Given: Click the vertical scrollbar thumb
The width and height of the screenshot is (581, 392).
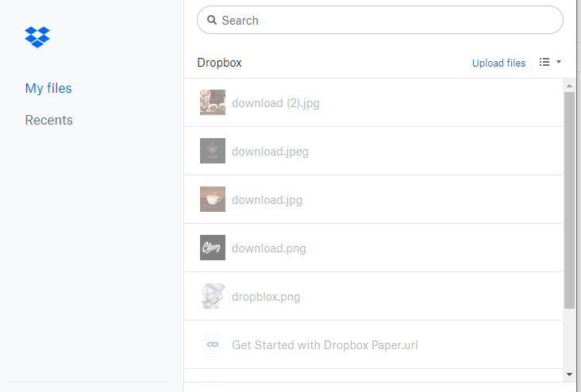Looking at the screenshot, I should (569, 198).
